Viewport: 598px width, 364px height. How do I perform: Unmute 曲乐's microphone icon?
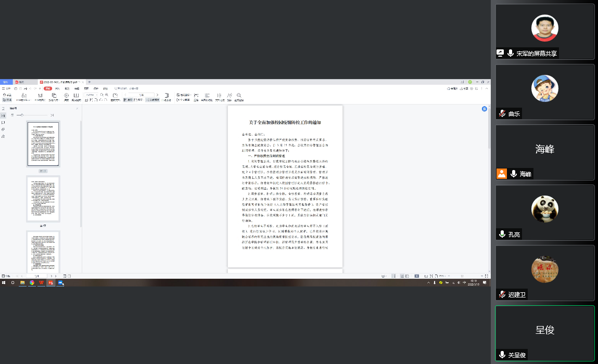click(502, 113)
